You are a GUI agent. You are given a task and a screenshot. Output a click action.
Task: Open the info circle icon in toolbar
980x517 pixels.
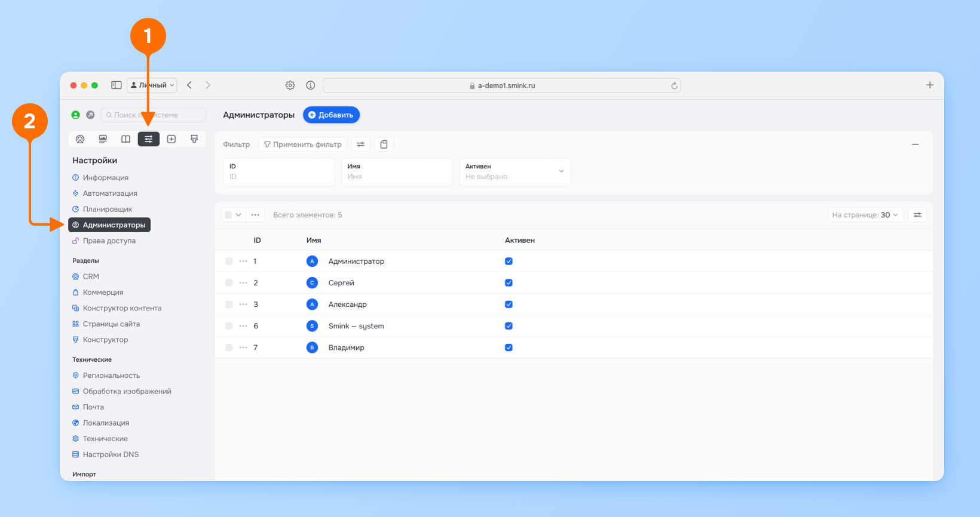[310, 85]
